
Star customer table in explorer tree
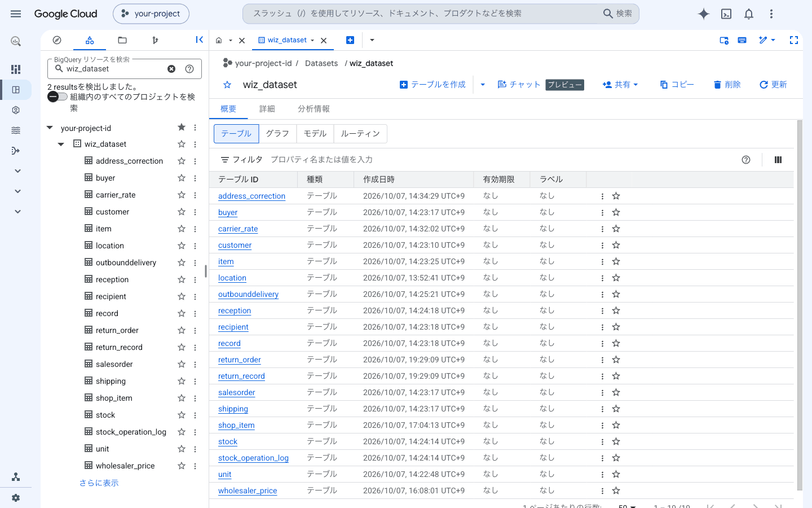[x=182, y=212]
